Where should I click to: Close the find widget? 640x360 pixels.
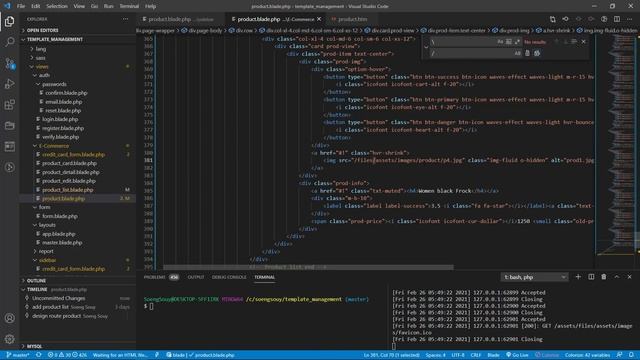click(x=583, y=42)
